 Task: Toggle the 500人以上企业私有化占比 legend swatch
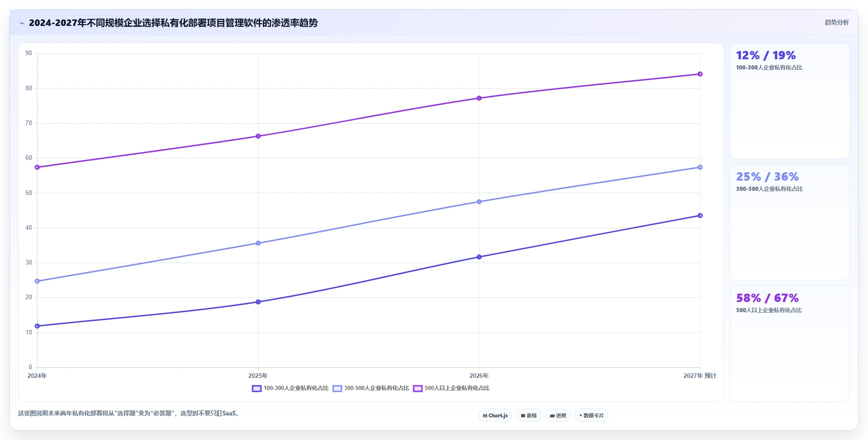pyautogui.click(x=418, y=389)
